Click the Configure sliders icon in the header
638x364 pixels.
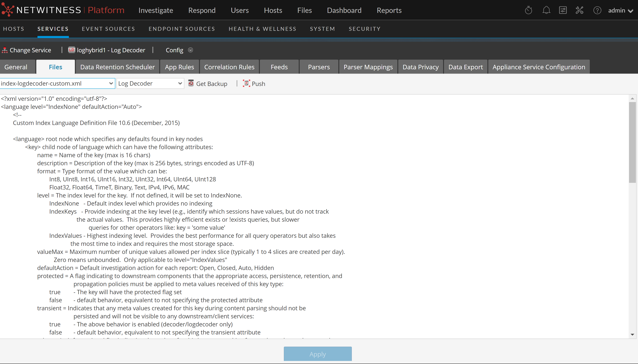point(563,10)
